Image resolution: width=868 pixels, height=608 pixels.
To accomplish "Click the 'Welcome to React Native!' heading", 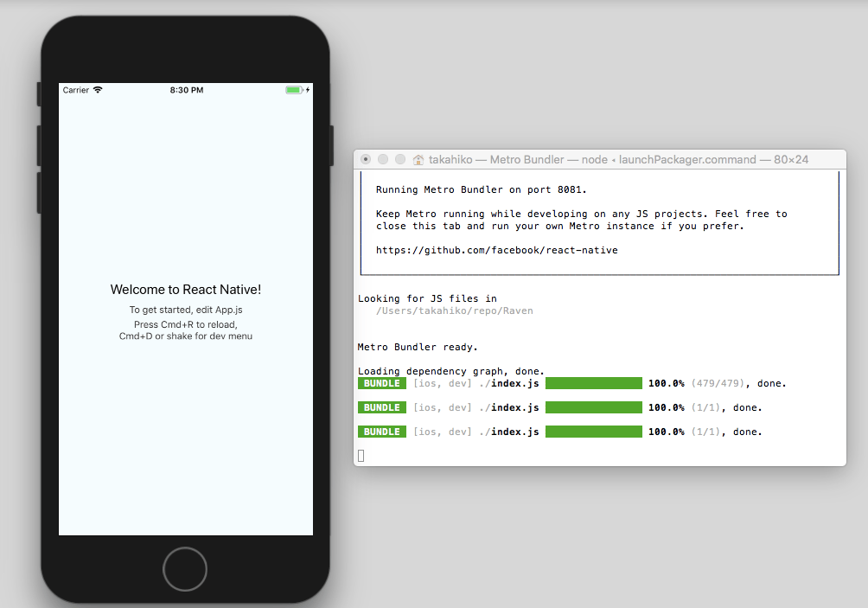I will 186,290.
